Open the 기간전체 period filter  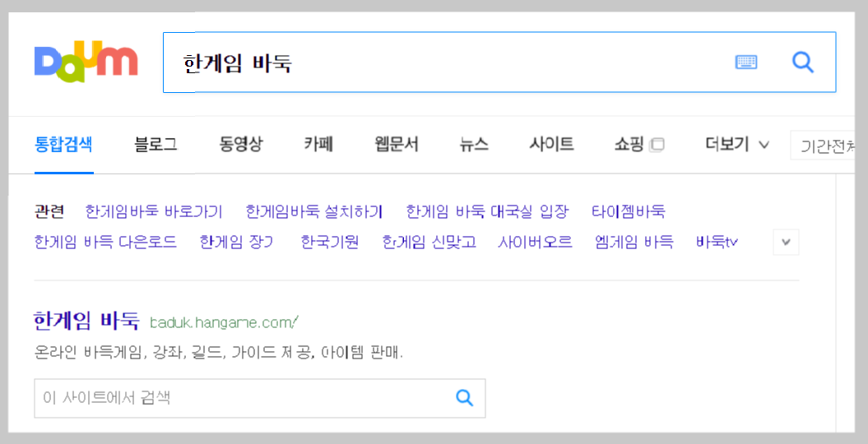tap(824, 146)
